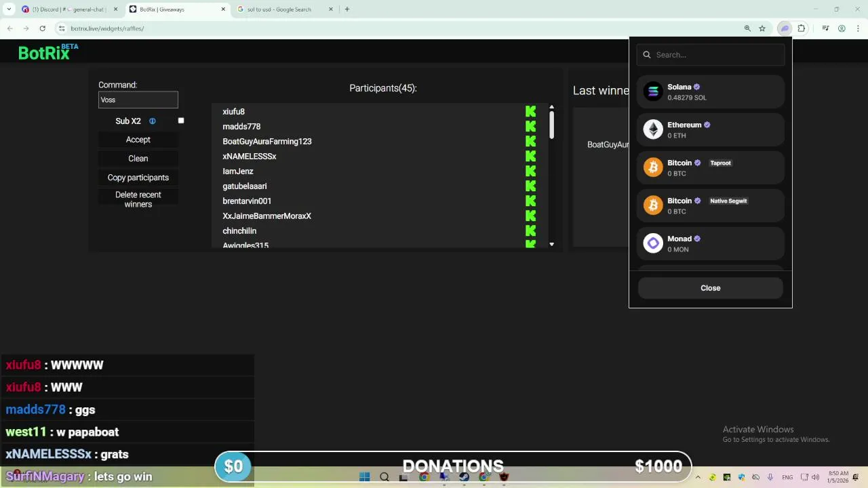Click the participants list scroll-down arrow
The height and width of the screenshot is (488, 868).
coord(551,244)
